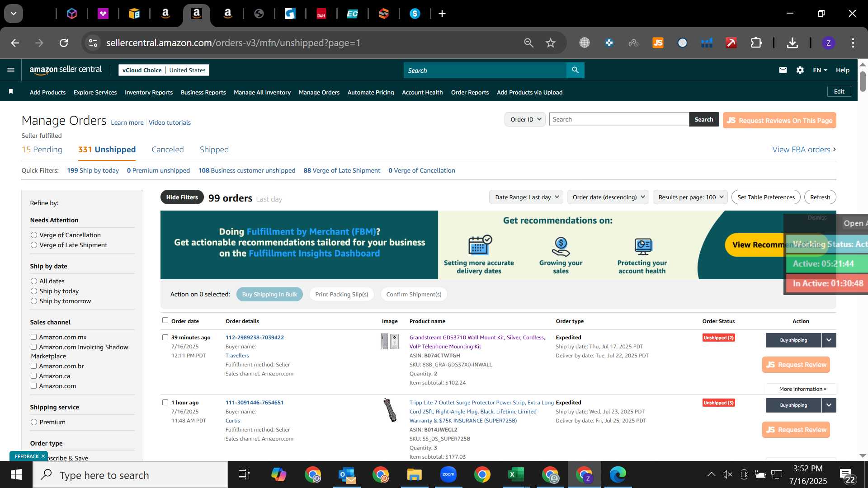This screenshot has width=868, height=488.
Task: Tick the select-all orders checkbox
Action: point(165,320)
